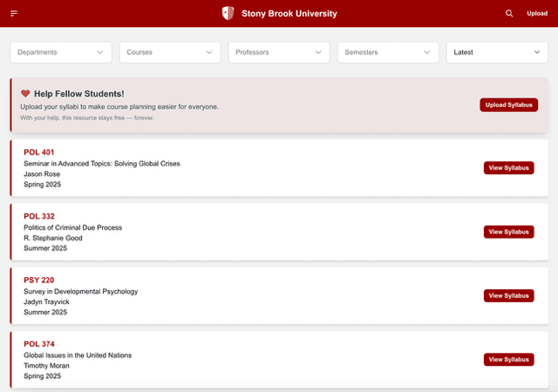The image size is (558, 392).
Task: Open the hamburger menu icon
Action: pyautogui.click(x=14, y=14)
